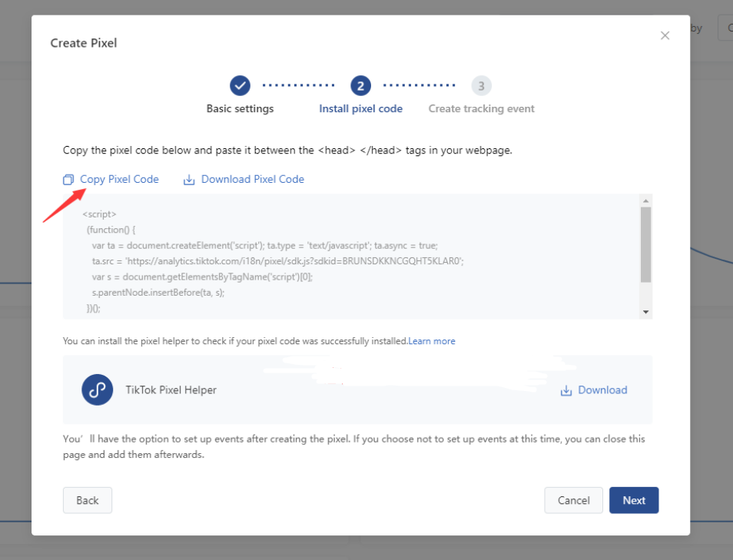Click the TikTok Pixel Helper logo icon
Screen dimensions: 733x560
coord(98,390)
